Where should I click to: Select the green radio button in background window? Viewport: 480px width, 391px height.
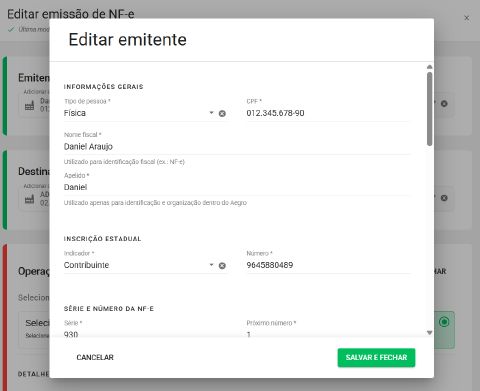444,322
